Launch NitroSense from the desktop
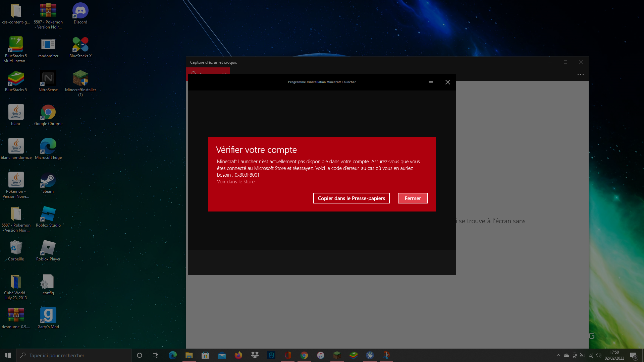The width and height of the screenshot is (644, 362). pyautogui.click(x=48, y=81)
